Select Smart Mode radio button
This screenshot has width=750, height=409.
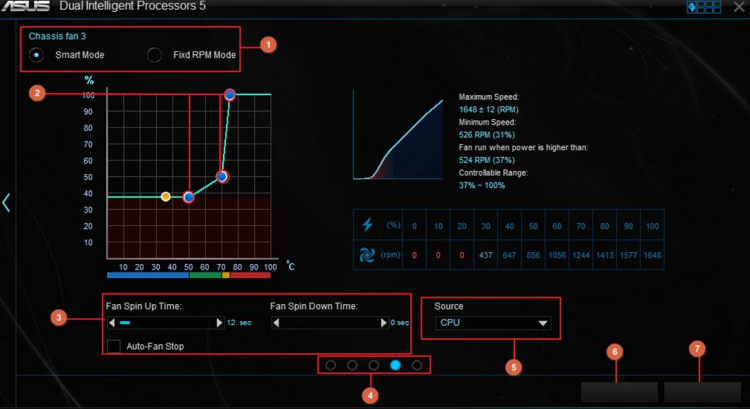pyautogui.click(x=36, y=55)
